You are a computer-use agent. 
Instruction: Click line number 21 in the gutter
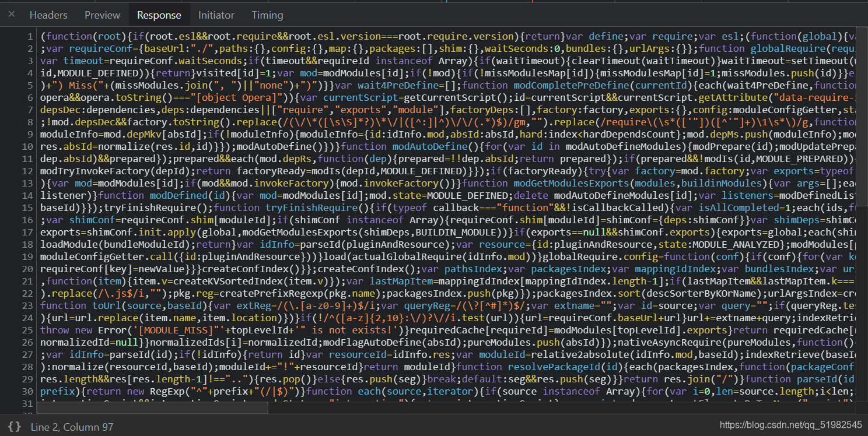[27, 281]
